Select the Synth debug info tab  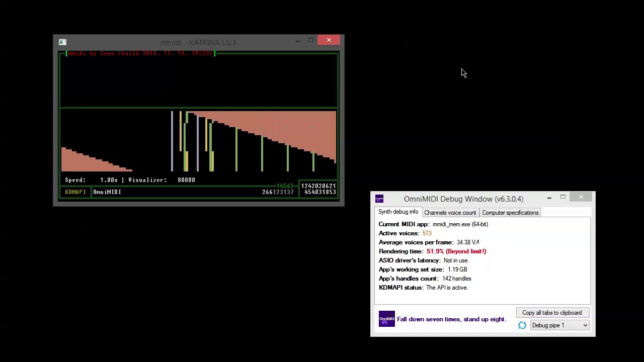coord(398,212)
